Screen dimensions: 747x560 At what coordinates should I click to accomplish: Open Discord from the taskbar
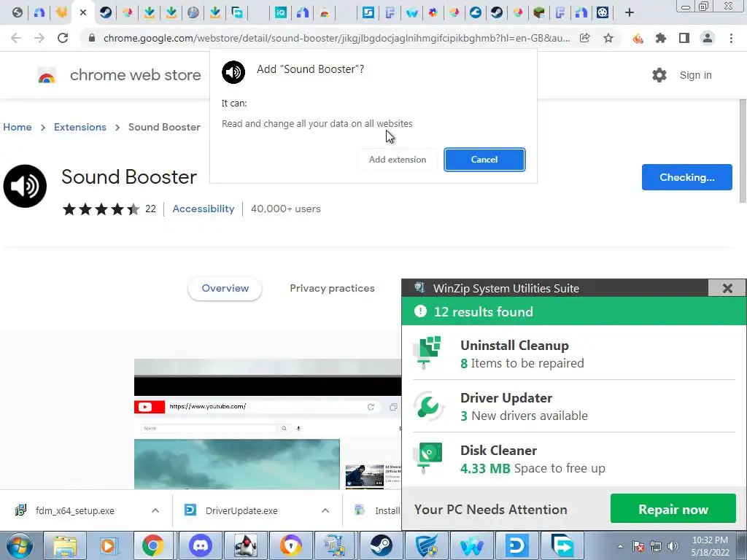[201, 545]
